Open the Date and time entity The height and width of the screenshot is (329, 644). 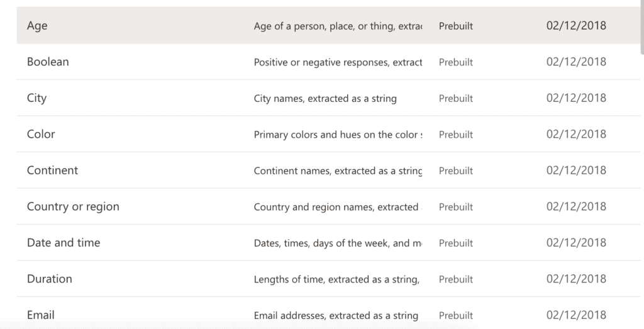tap(64, 242)
